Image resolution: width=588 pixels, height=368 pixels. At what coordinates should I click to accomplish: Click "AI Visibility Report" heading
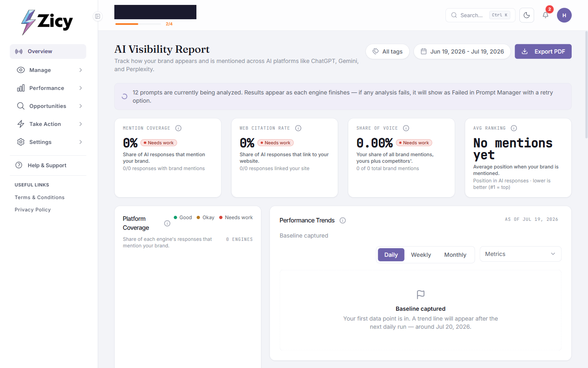click(162, 49)
